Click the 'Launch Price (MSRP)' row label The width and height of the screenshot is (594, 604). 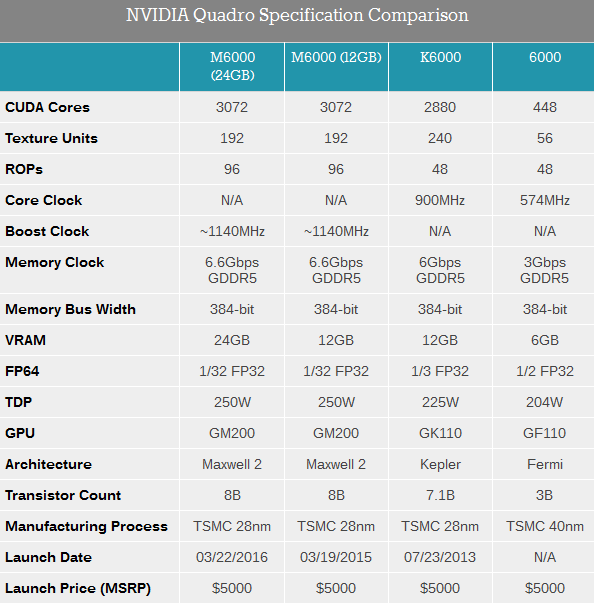tap(78, 589)
